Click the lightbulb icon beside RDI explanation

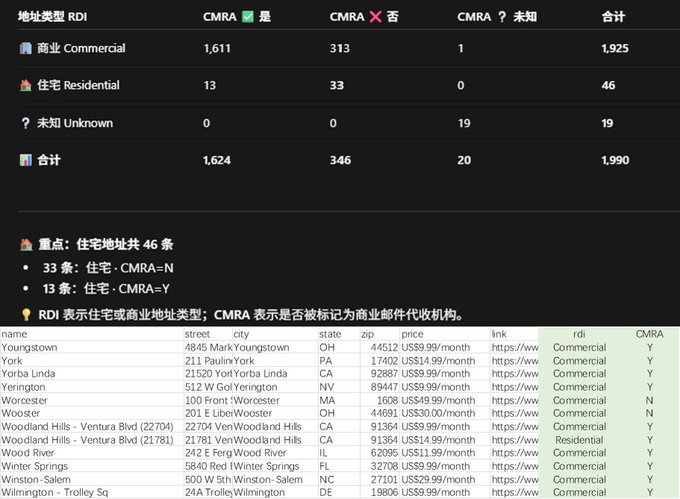(26, 315)
